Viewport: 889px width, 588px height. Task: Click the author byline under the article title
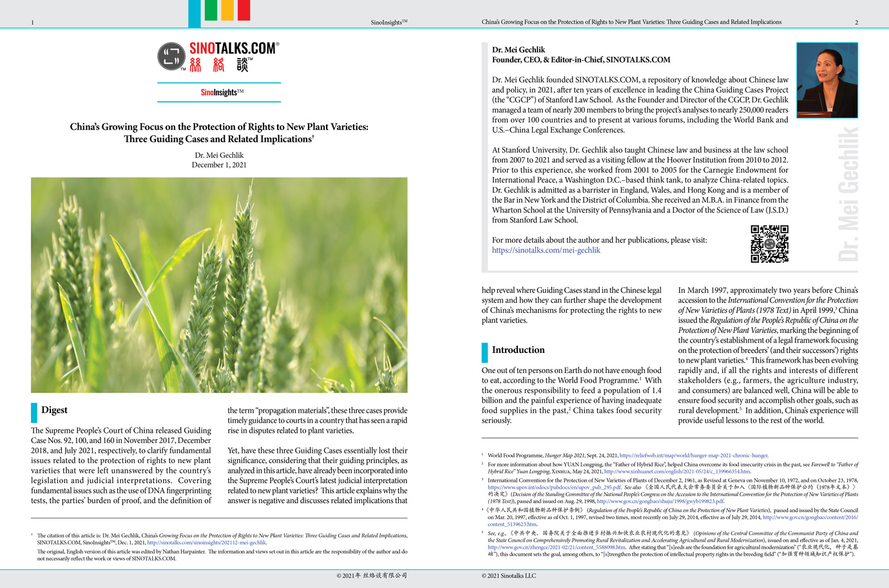219,155
